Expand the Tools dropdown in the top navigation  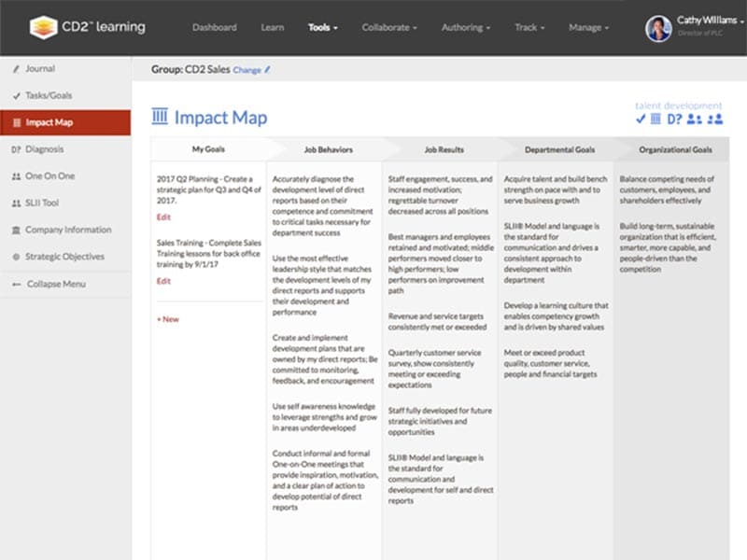(323, 28)
